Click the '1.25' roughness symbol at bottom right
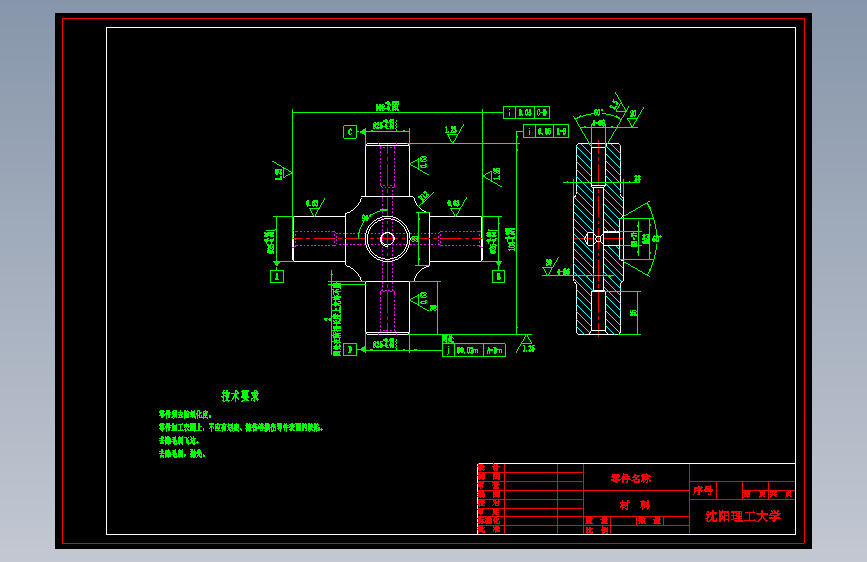Screen dimensions: 867x562 pyautogui.click(x=527, y=345)
